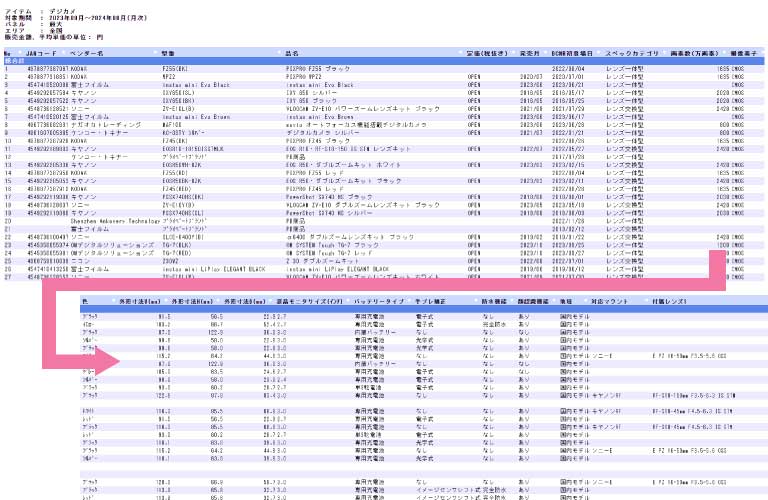Select vendor Shenzhen Aokusery Technology
The height and width of the screenshot is (500, 768).
point(115,221)
